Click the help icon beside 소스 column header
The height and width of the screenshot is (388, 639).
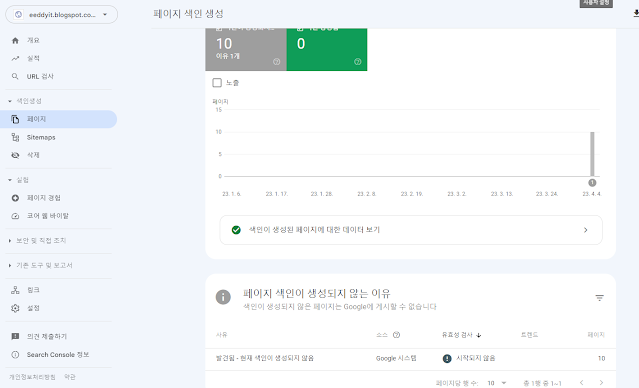[396, 335]
